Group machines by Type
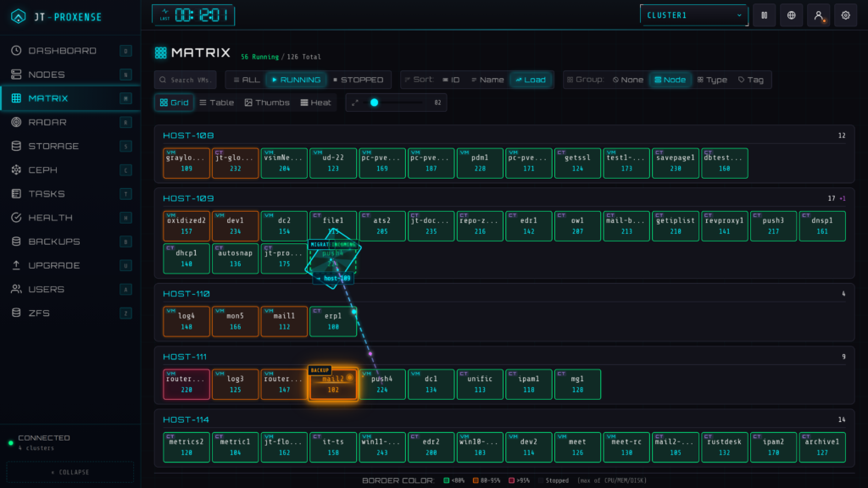 [712, 80]
